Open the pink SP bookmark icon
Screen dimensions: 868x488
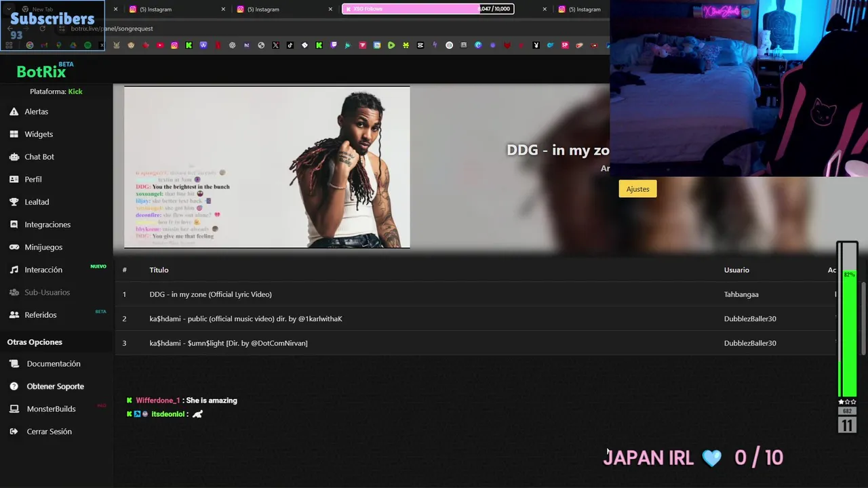[565, 45]
